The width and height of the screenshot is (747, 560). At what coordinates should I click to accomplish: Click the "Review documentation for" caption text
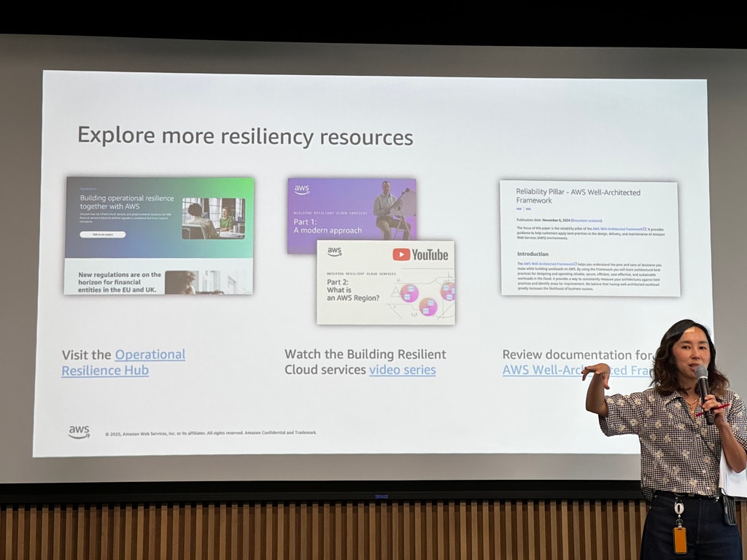click(578, 355)
